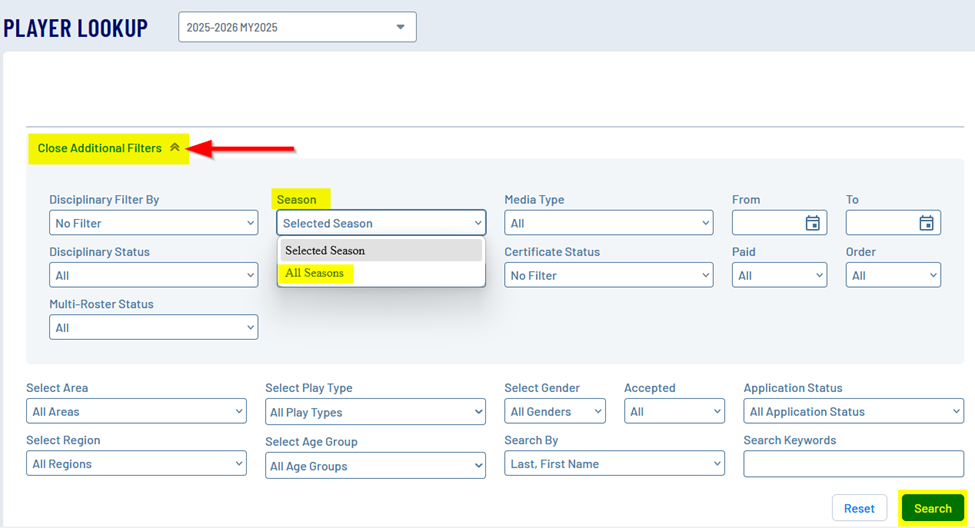Pick Selected Season option in list

point(325,250)
